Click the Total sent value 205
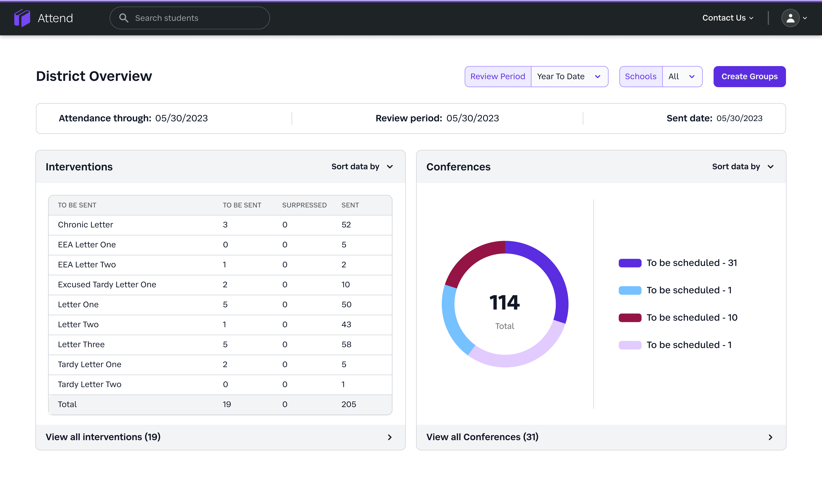This screenshot has height=504, width=822. click(349, 405)
